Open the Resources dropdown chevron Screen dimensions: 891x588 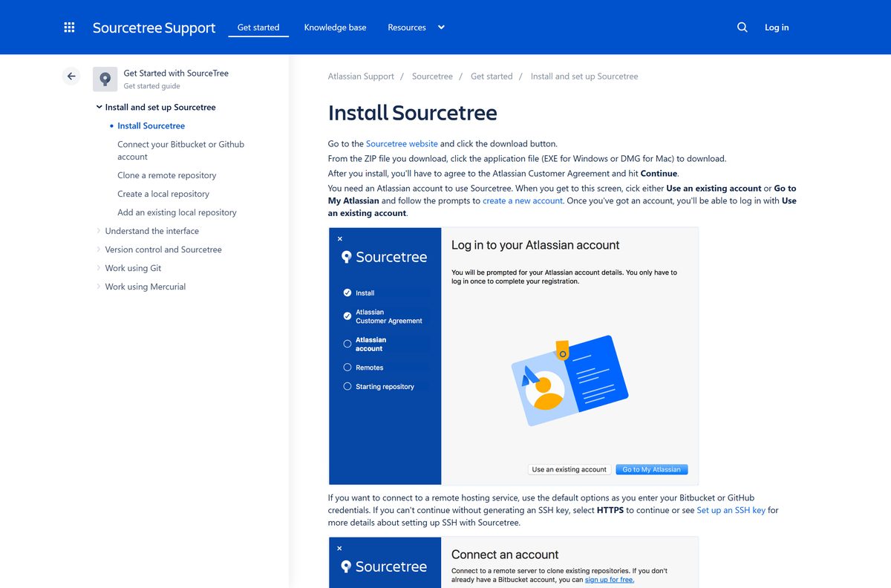click(441, 27)
